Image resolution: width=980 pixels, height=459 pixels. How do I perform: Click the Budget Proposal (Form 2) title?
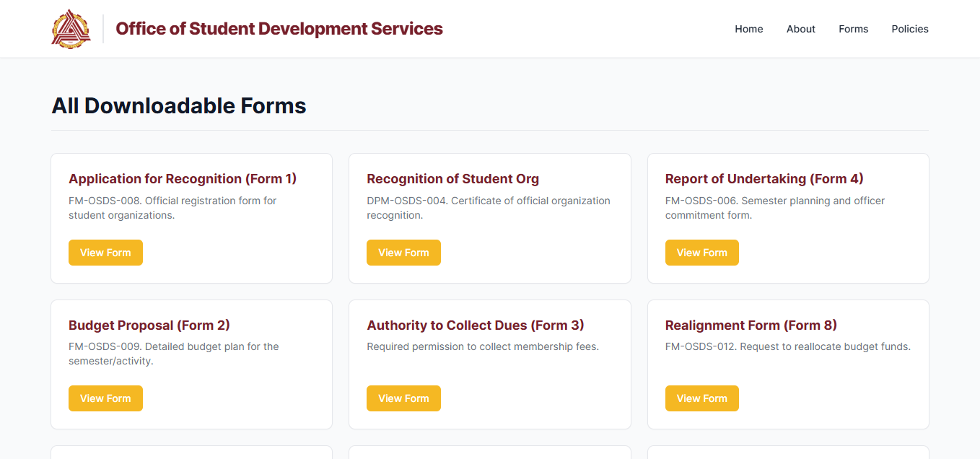pyautogui.click(x=149, y=325)
